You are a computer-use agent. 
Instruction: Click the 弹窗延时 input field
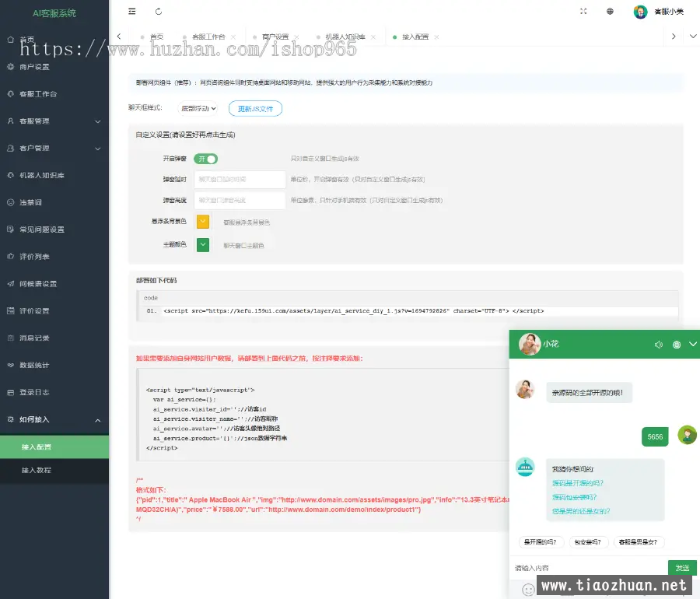(x=240, y=180)
